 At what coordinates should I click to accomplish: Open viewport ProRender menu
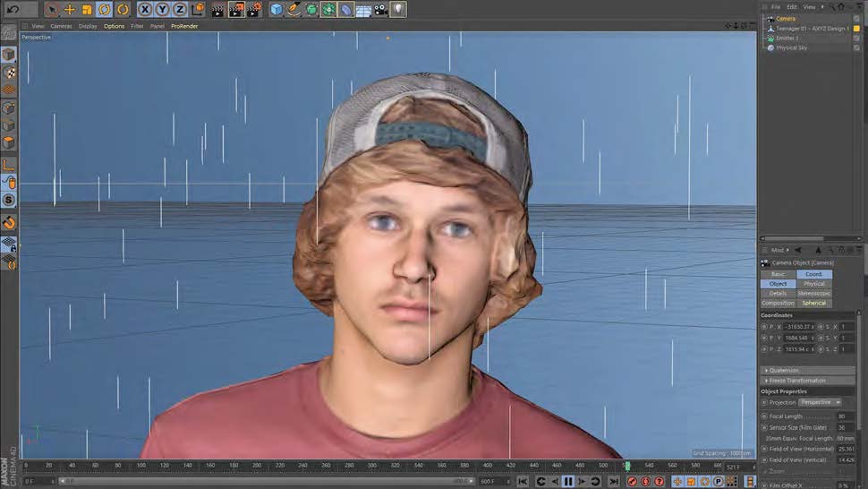point(184,26)
